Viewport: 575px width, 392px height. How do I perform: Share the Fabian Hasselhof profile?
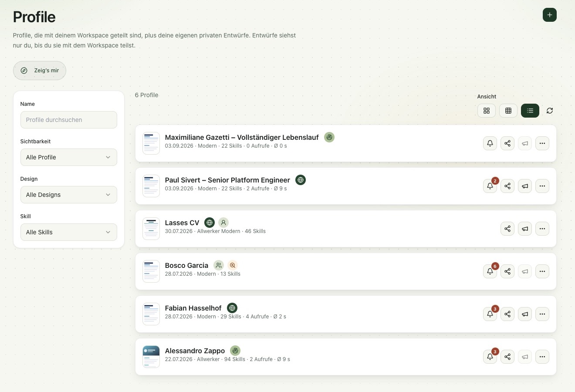click(x=507, y=314)
